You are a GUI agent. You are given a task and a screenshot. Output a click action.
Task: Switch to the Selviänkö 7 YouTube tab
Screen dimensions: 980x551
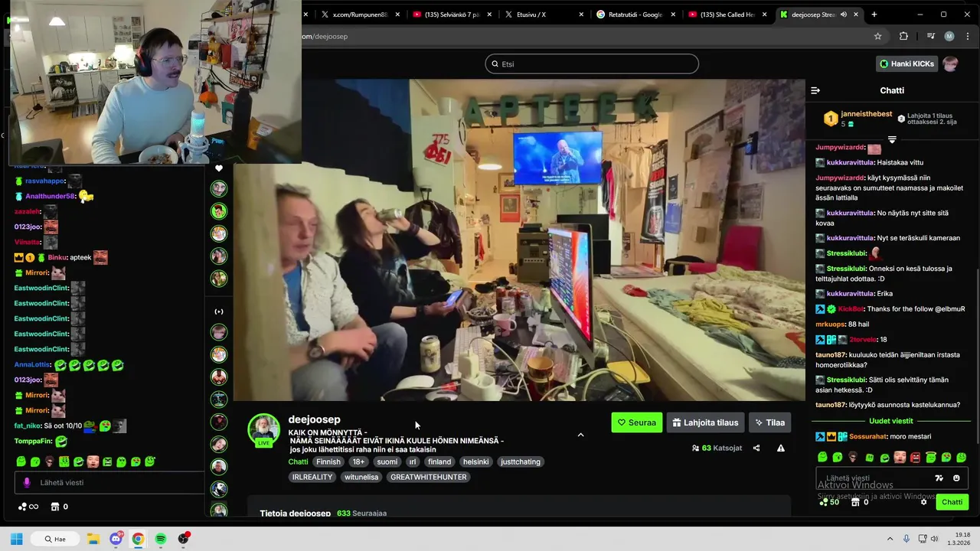coord(452,15)
